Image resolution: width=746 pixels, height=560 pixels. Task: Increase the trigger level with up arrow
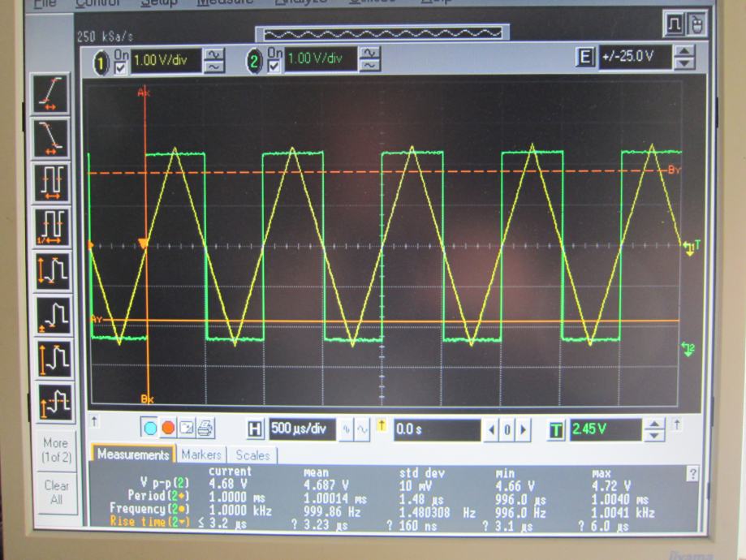click(656, 423)
